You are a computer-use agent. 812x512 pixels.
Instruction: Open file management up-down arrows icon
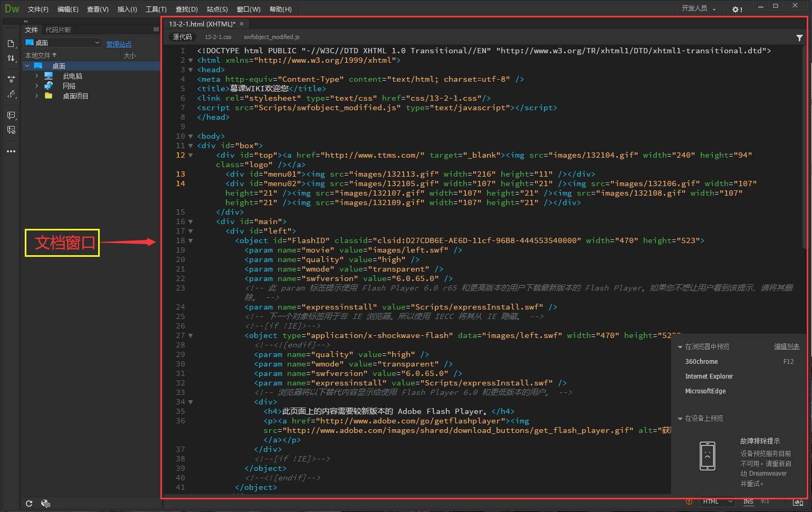[x=11, y=58]
